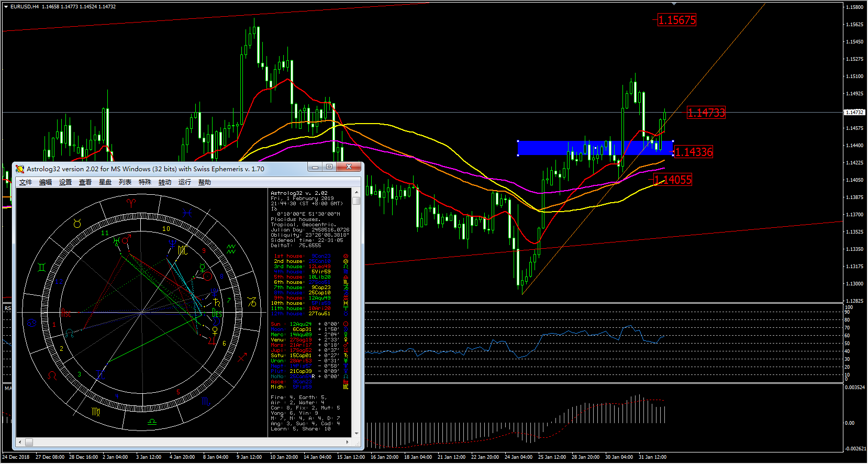Click the Astrolog32 vertical scrollbar up arrow
Viewport: 868px width, 464px height.
pyautogui.click(x=357, y=193)
